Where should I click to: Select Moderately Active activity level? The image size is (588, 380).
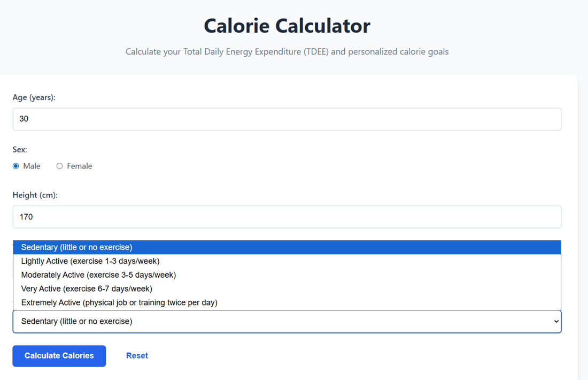(99, 275)
